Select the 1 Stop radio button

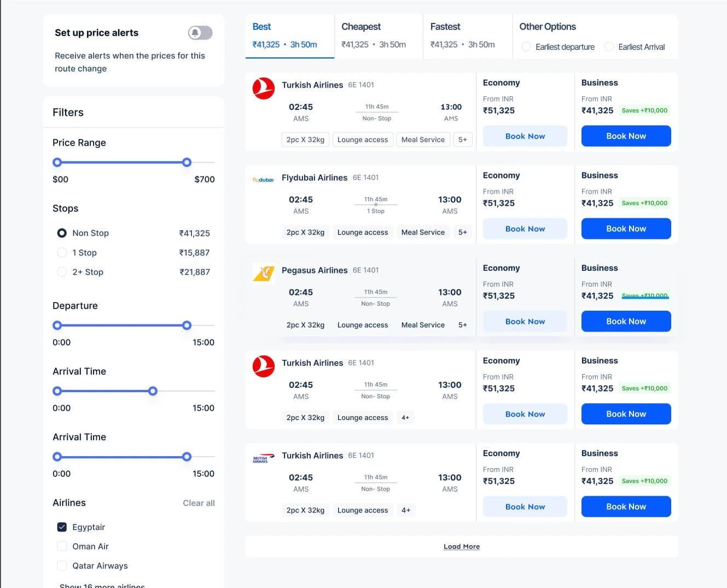pos(62,253)
